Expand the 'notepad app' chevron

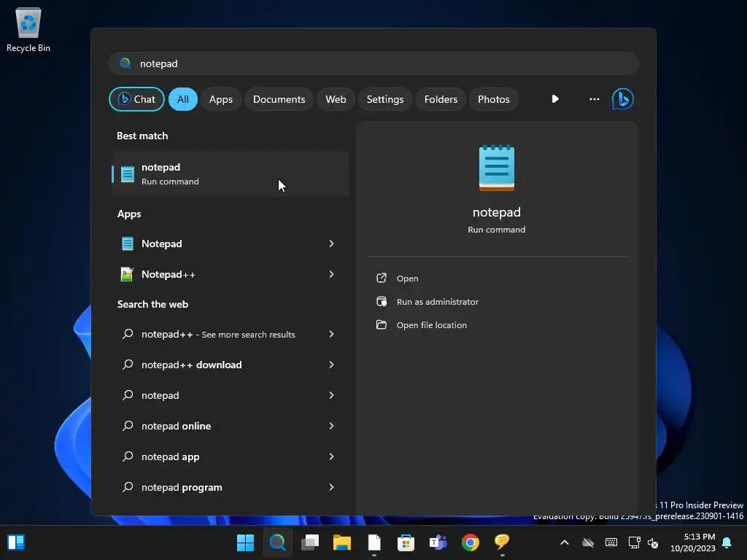(x=331, y=456)
